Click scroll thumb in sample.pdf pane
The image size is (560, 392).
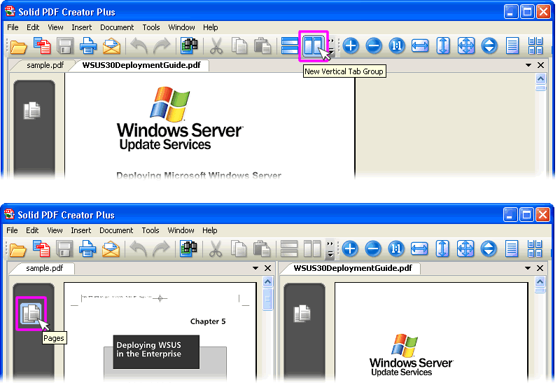(268, 299)
